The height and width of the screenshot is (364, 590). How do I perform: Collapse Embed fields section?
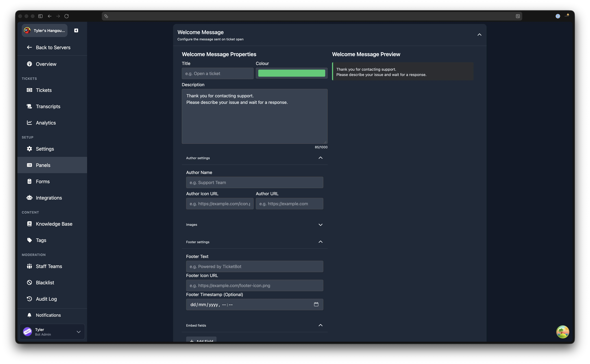tap(321, 325)
